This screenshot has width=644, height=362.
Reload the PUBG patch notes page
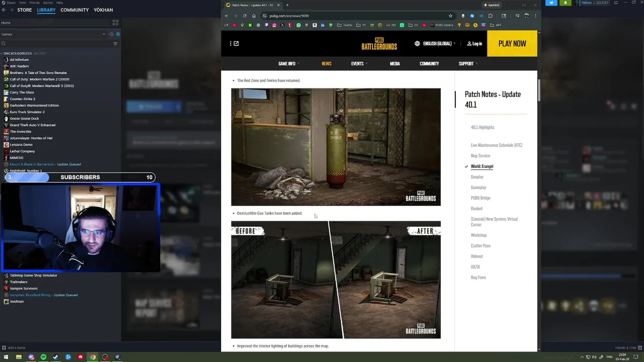245,16
